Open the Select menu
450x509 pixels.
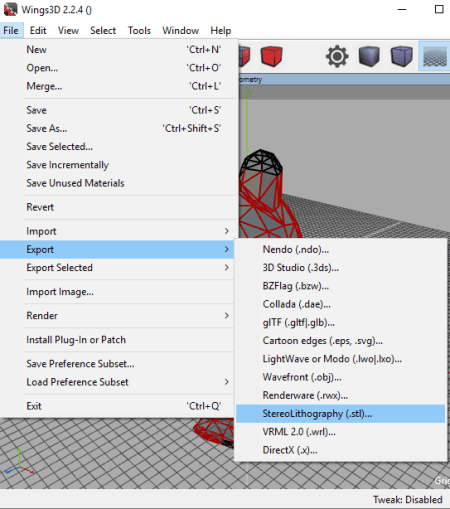click(x=103, y=31)
